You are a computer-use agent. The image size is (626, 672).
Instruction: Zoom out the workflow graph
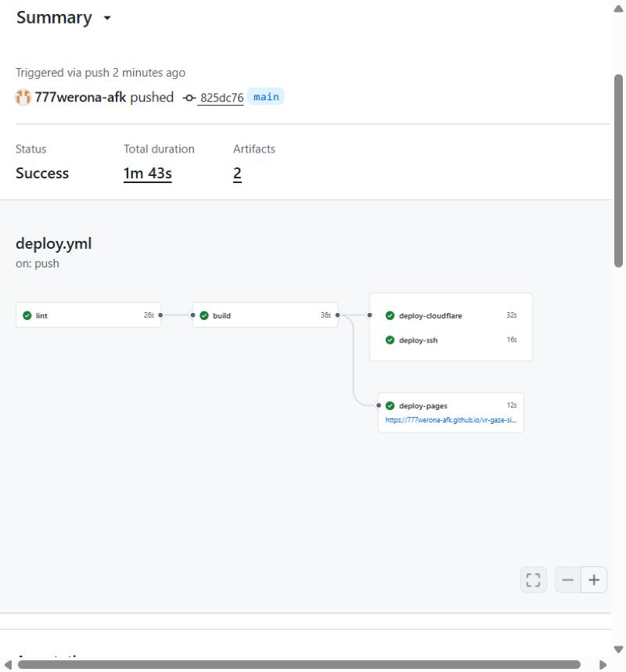click(x=567, y=580)
